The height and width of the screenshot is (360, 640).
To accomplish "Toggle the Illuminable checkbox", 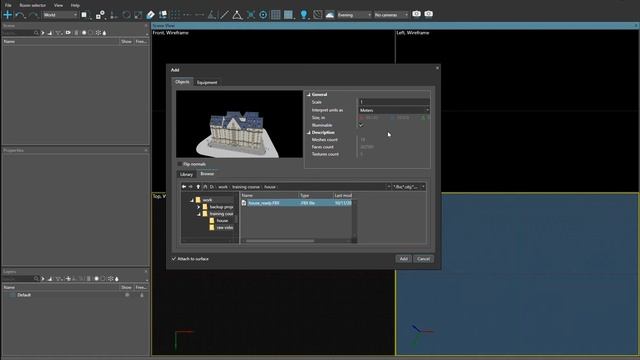I will pos(361,125).
